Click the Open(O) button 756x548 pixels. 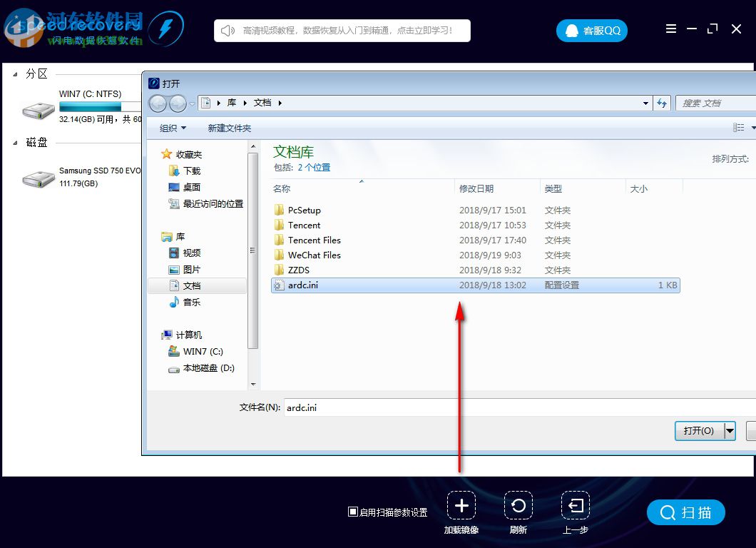click(699, 431)
